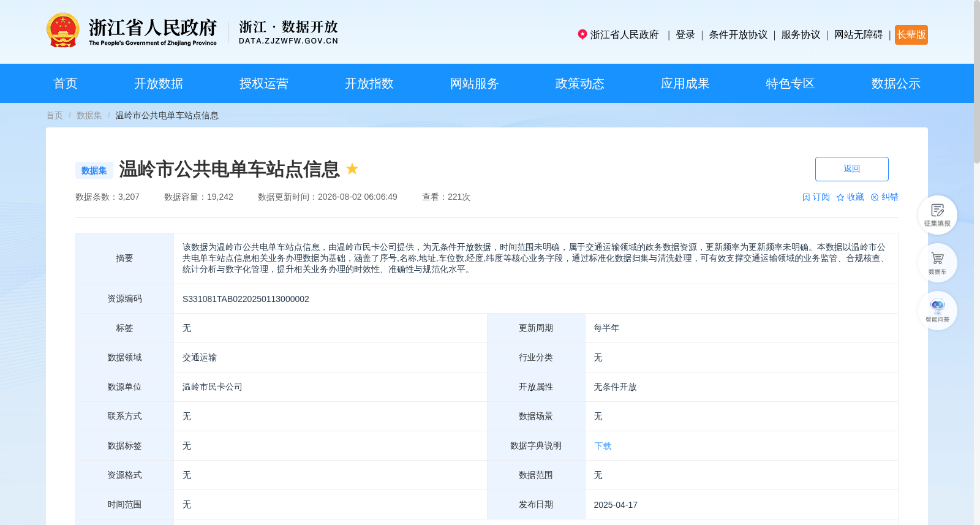Click the 浙江·数据开放 site logo

[x=288, y=32]
